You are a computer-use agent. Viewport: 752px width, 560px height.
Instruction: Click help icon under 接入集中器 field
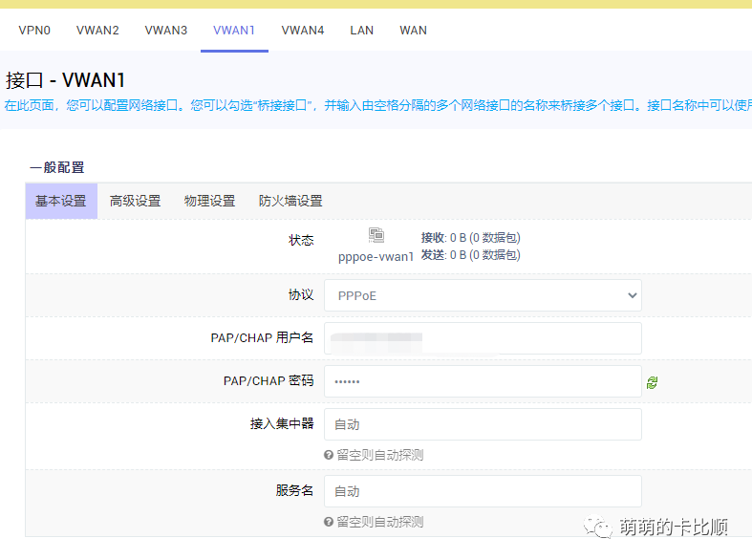(329, 455)
